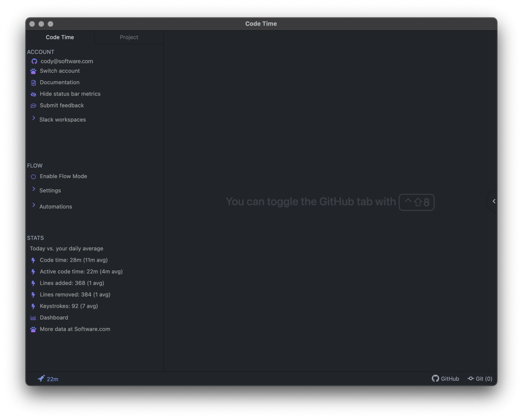Click the Keystrokes lightning bolt icon
This screenshot has width=523, height=420.
point(33,306)
